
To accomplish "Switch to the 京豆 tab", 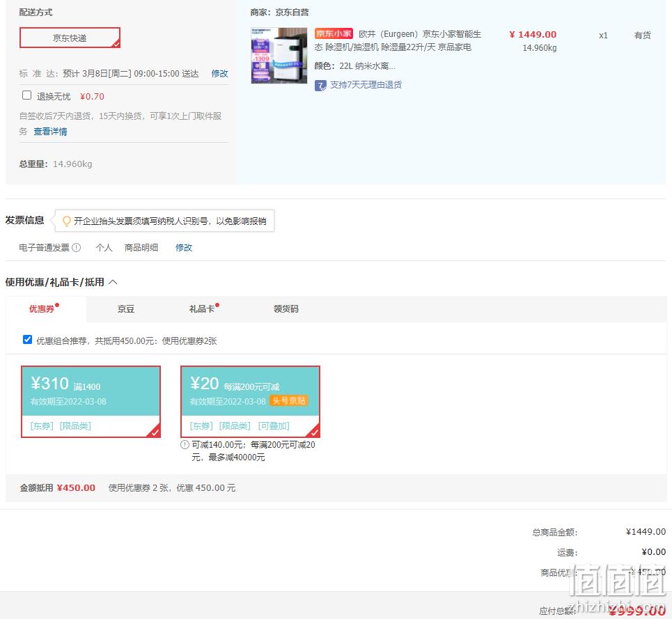I will tap(126, 309).
